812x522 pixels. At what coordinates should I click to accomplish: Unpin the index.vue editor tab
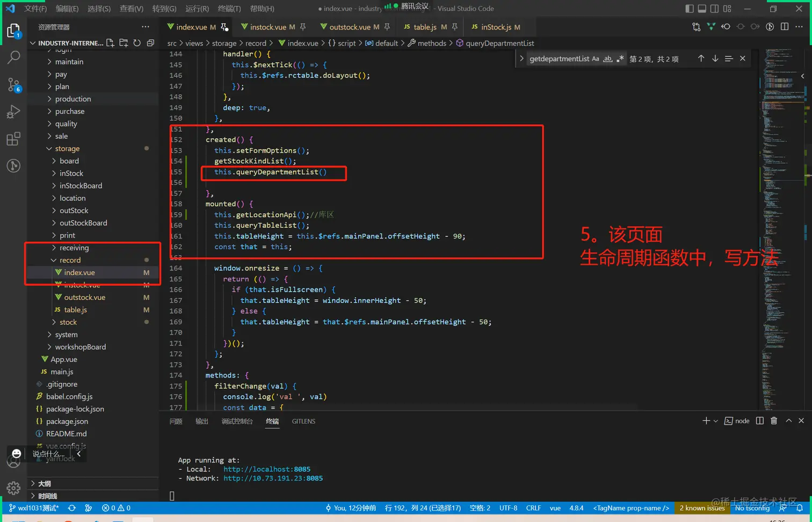click(224, 27)
